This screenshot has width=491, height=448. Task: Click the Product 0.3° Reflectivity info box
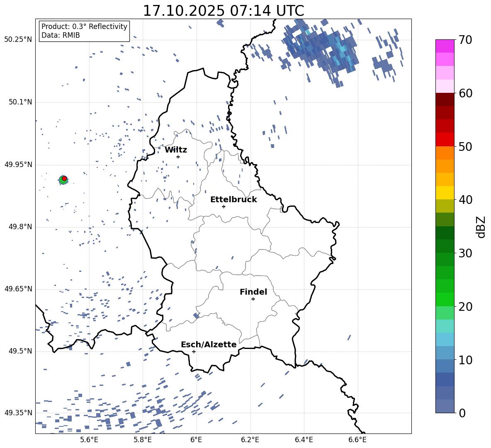84,31
